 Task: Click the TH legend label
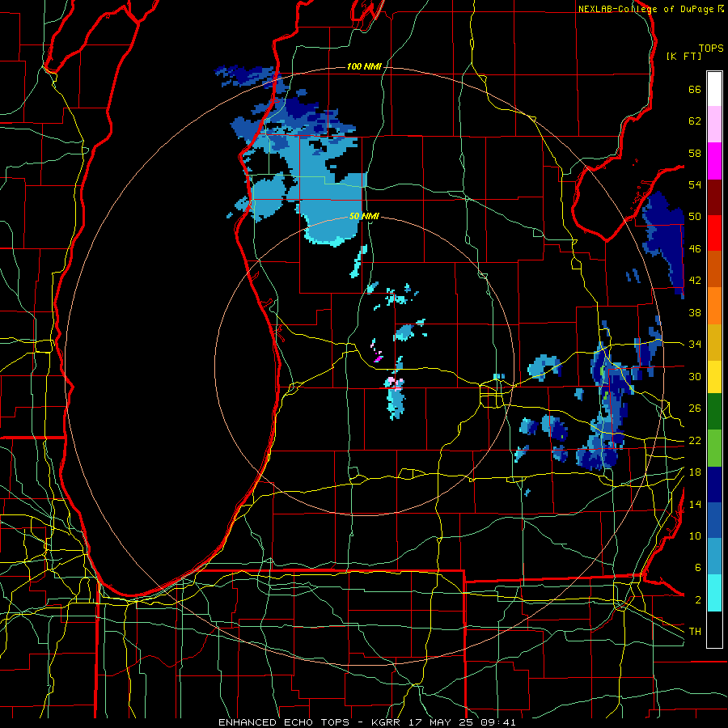(695, 632)
